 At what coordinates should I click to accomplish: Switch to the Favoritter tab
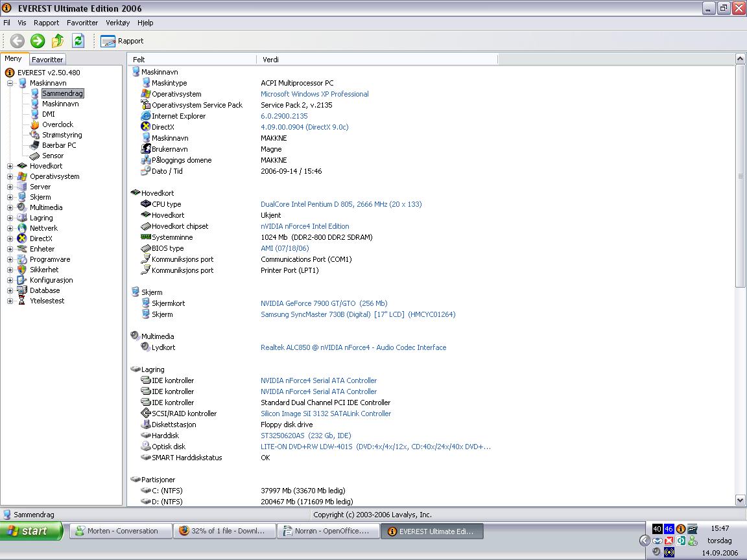[47, 60]
